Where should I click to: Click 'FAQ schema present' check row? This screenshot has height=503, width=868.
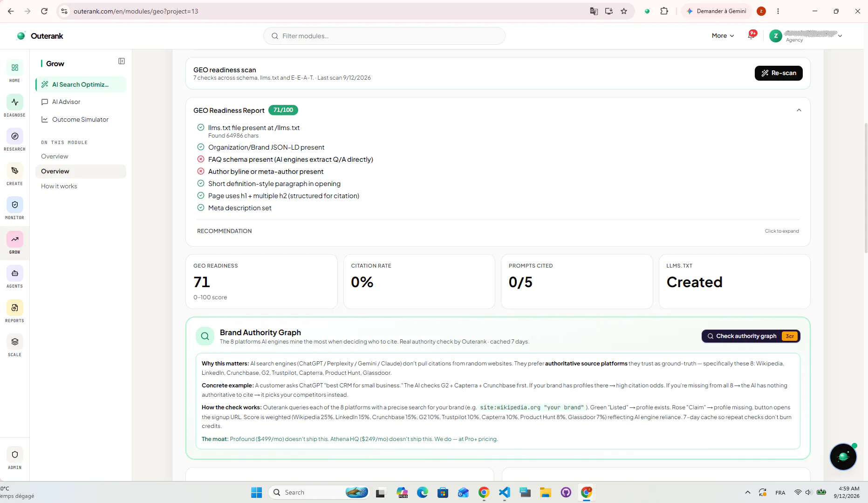click(285, 159)
